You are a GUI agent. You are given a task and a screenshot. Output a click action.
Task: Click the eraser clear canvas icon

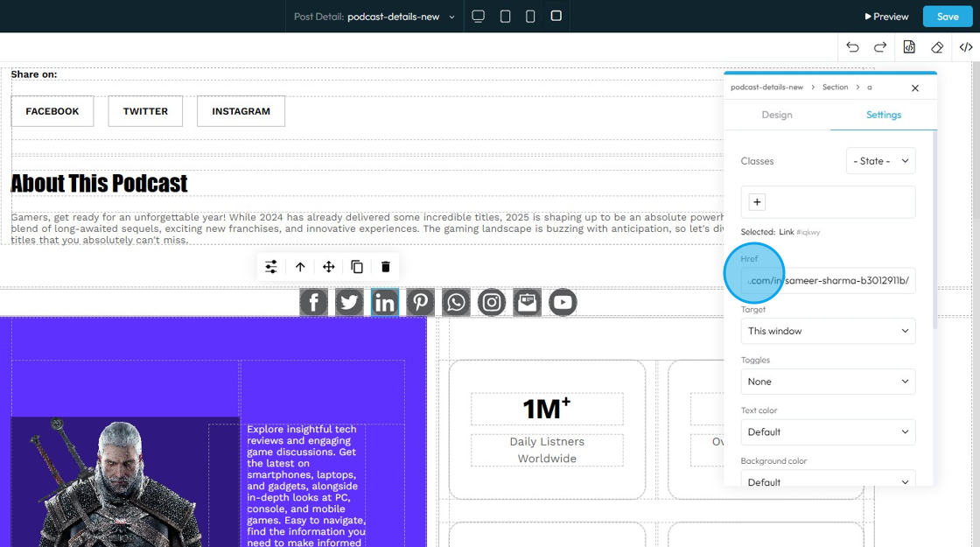point(937,47)
